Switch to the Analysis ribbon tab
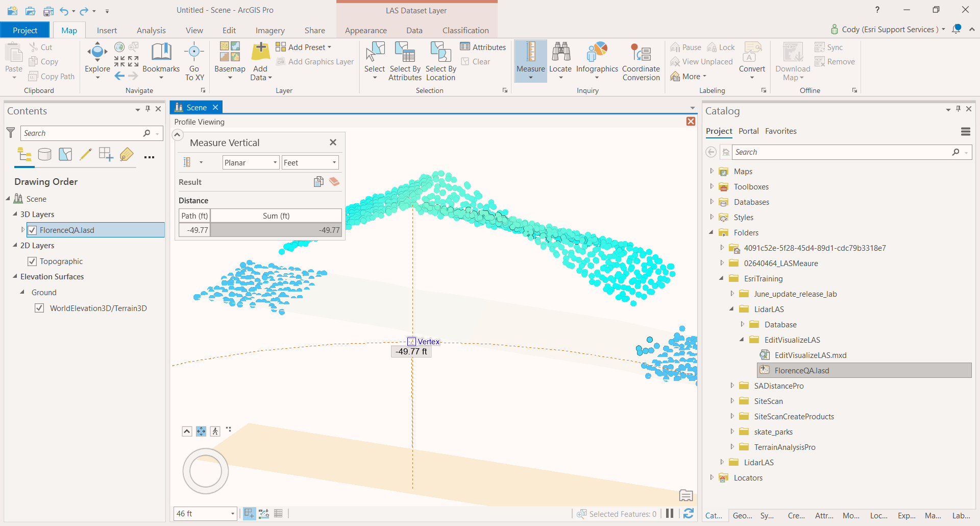 (x=151, y=31)
